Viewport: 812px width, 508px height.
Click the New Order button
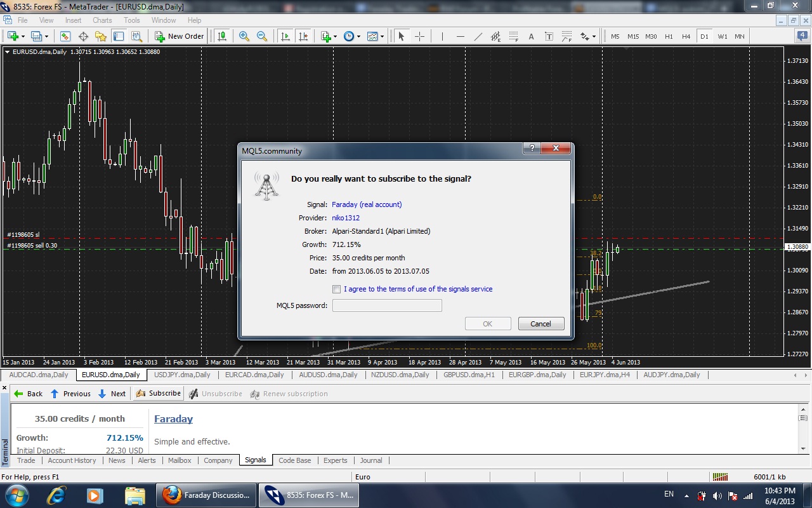click(180, 36)
